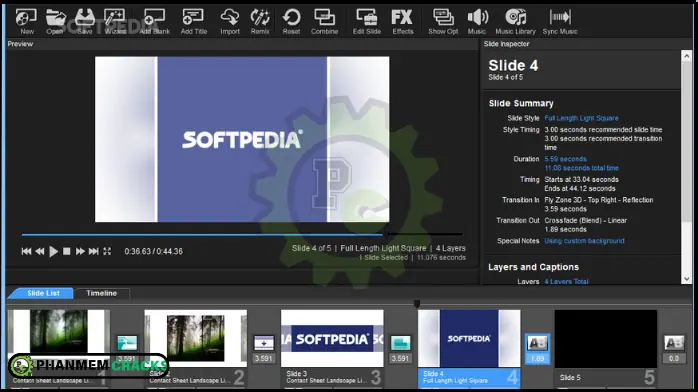The height and width of the screenshot is (392, 698).
Task: Click the Music toolbar icon
Action: pos(477,21)
